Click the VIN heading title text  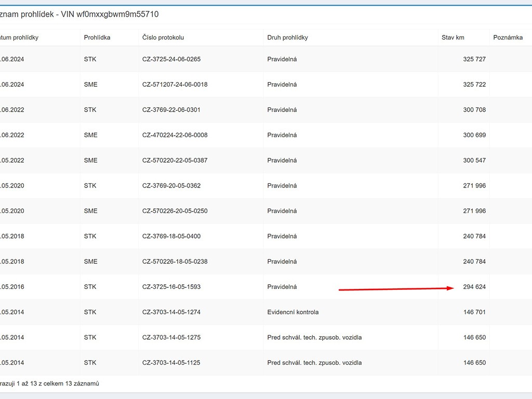(x=79, y=15)
